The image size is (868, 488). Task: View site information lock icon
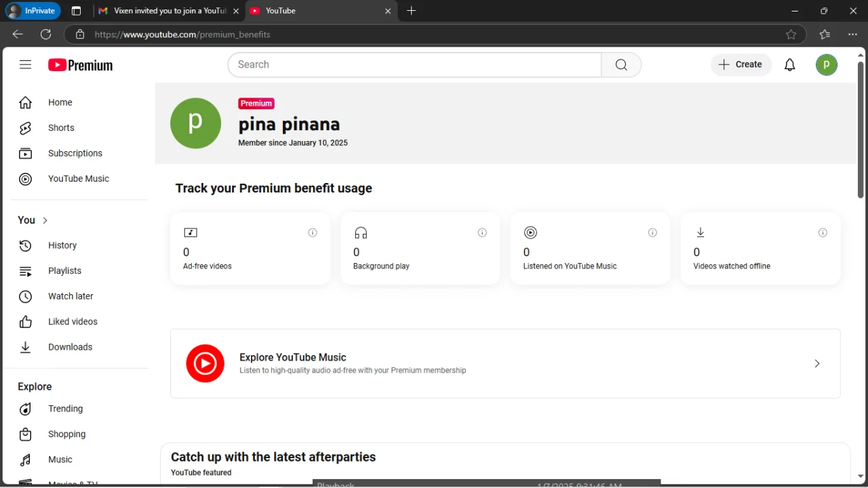(80, 35)
